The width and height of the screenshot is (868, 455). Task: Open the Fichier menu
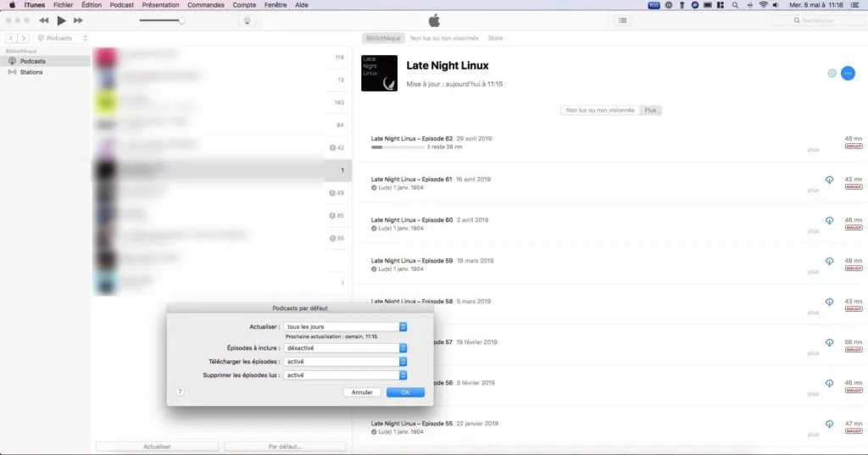[x=63, y=5]
